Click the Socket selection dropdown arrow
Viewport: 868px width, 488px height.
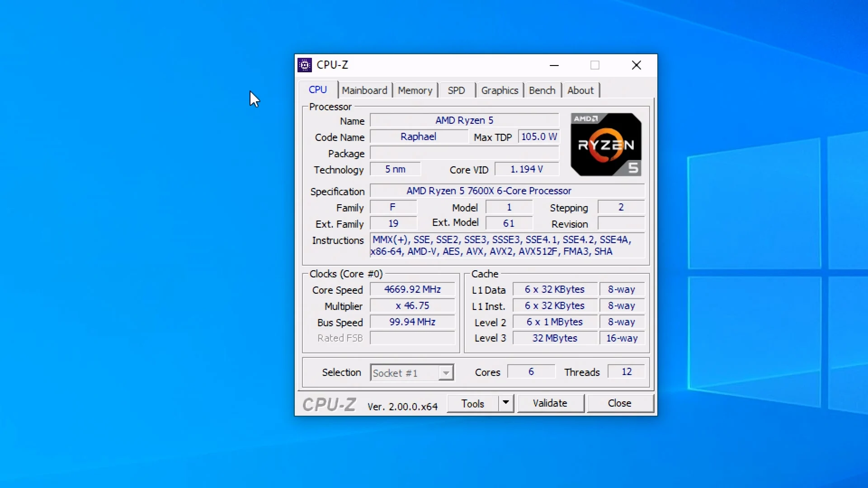446,373
